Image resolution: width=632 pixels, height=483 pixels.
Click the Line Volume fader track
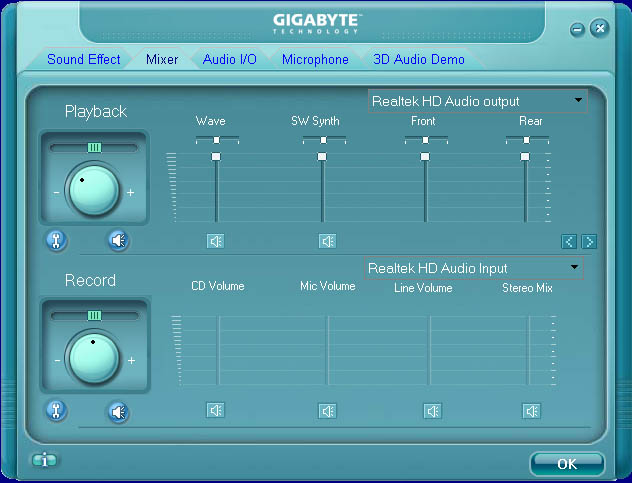pyautogui.click(x=430, y=350)
